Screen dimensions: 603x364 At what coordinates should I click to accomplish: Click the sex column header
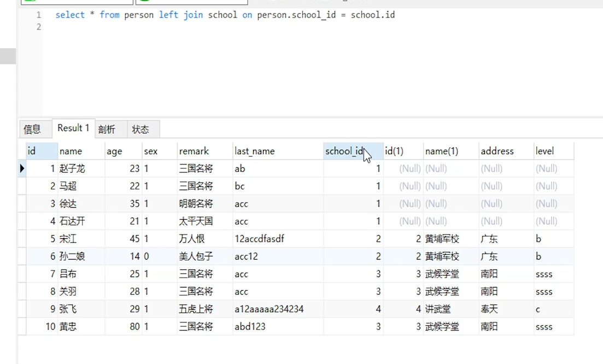click(x=160, y=151)
